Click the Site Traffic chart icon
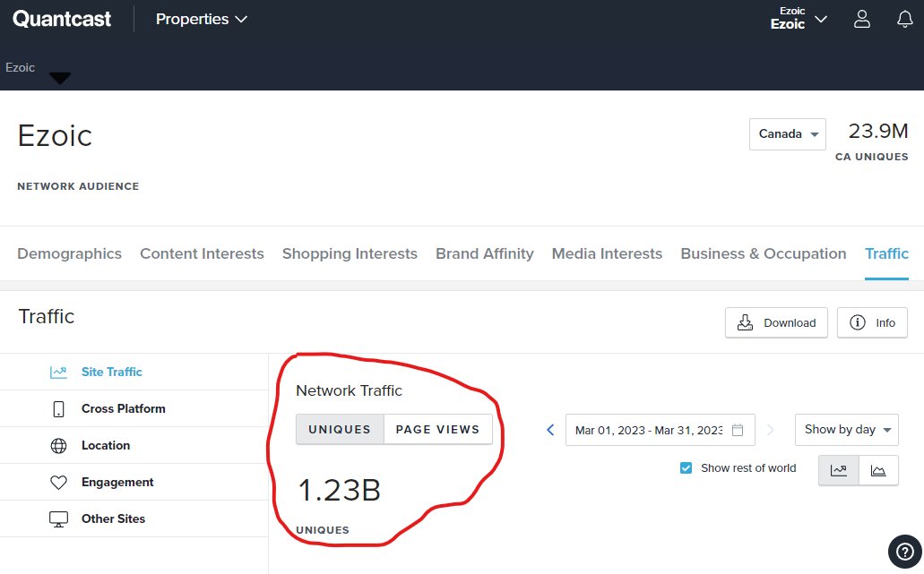 pos(58,372)
